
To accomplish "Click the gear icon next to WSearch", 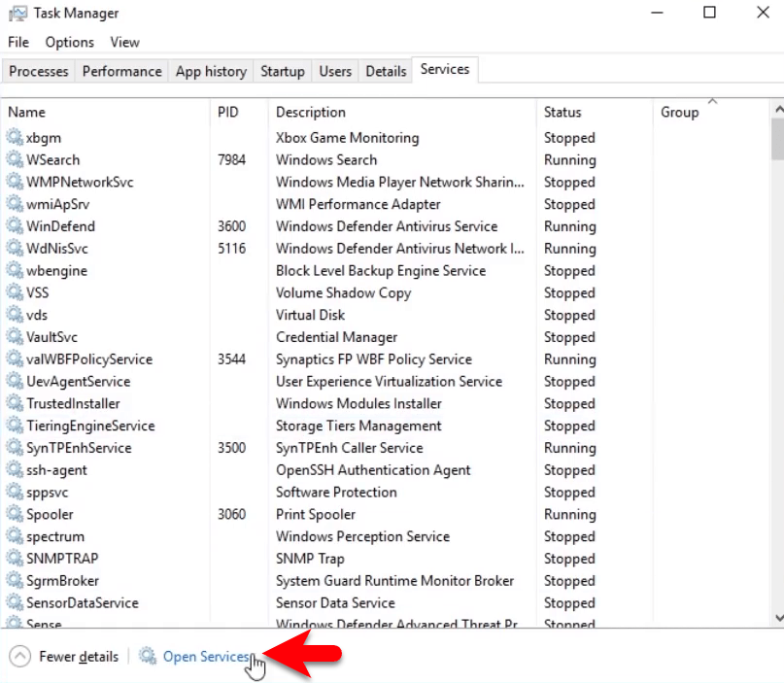I will click(15, 159).
